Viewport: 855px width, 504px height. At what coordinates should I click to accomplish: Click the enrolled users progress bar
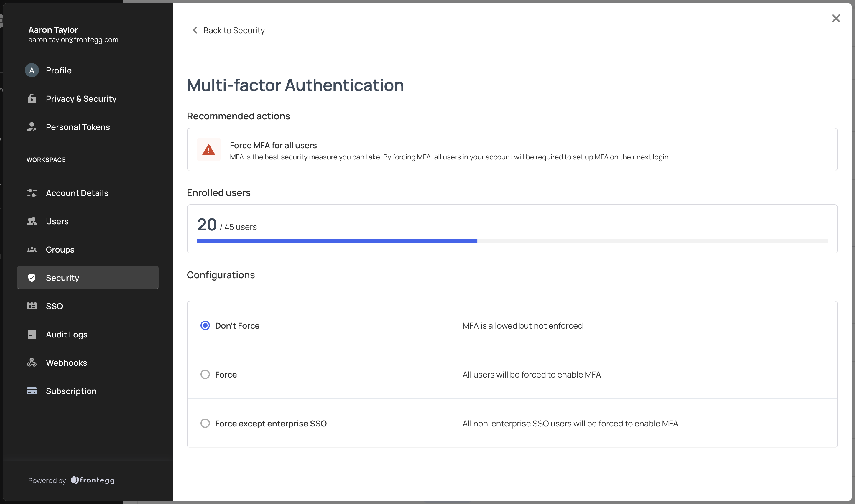pos(512,241)
